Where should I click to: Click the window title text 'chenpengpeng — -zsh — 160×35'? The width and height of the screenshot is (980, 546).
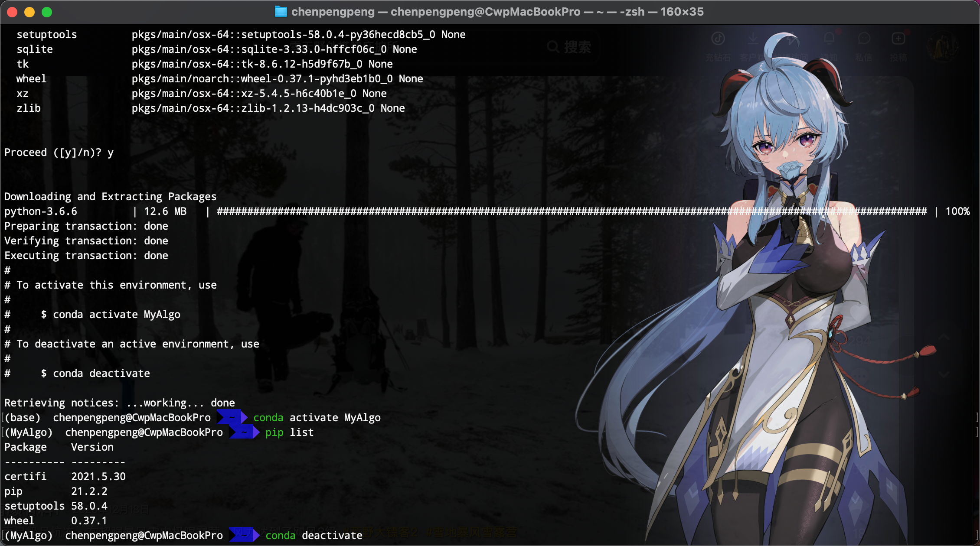497,12
